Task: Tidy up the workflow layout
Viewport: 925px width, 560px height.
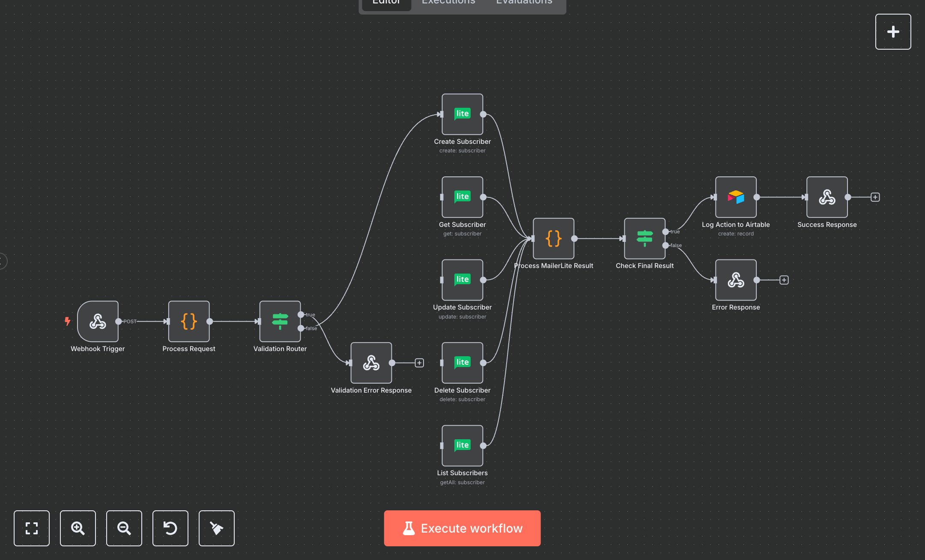Action: (216, 528)
